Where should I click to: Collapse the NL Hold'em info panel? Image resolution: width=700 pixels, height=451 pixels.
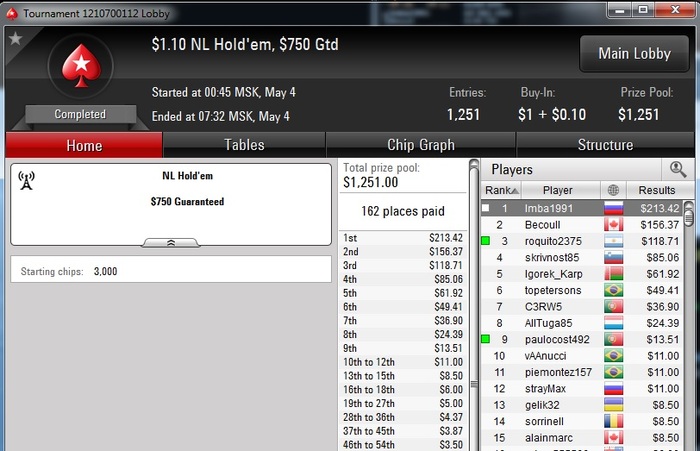pyautogui.click(x=171, y=242)
